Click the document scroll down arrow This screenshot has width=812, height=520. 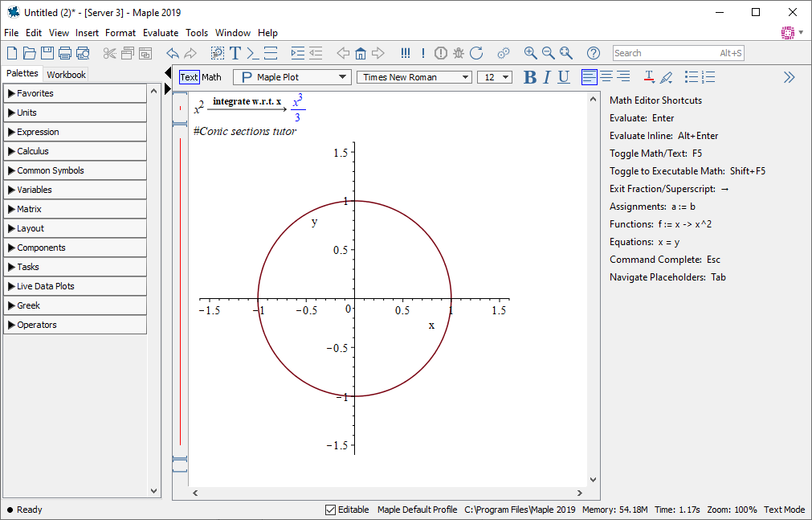[594, 480]
